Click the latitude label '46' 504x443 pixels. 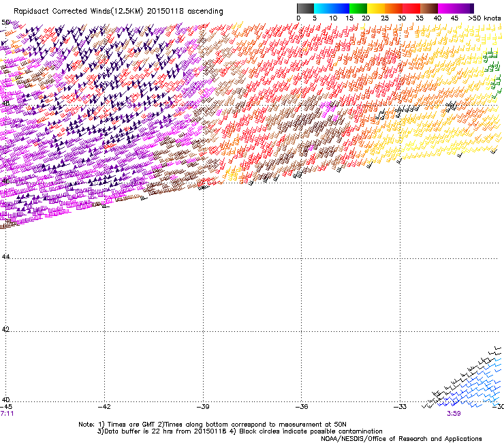point(5,181)
